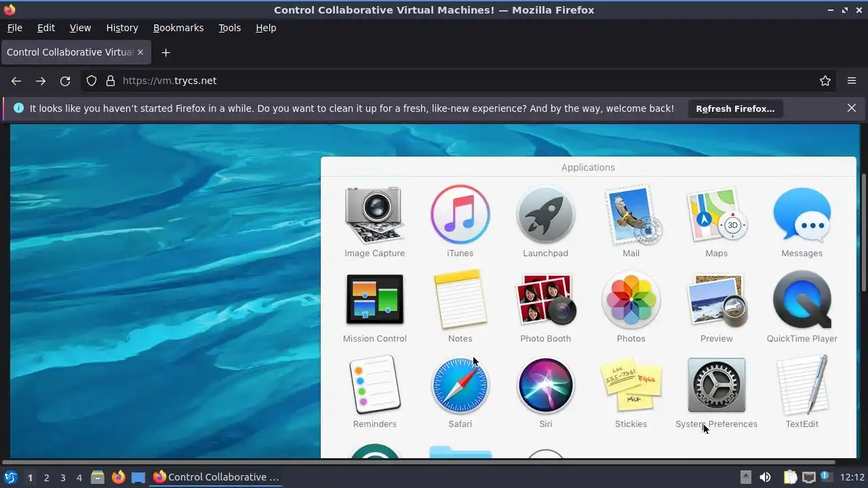Click the Firefox back arrow
The height and width of the screenshot is (488, 868).
coord(16,81)
